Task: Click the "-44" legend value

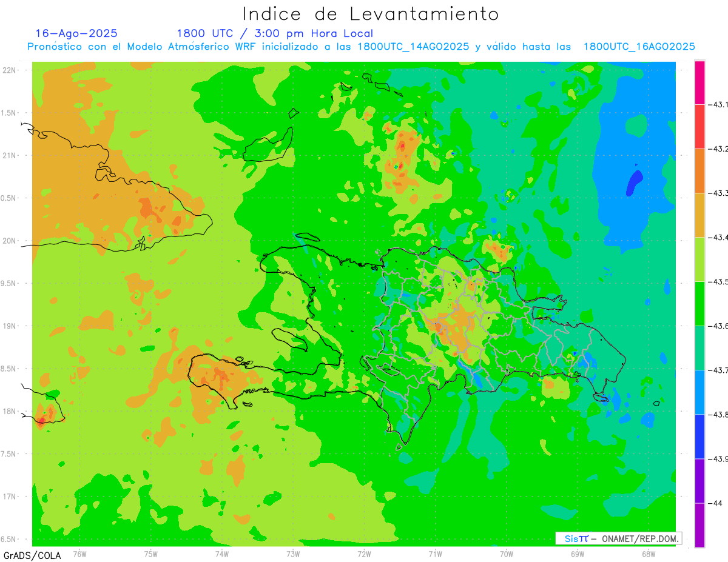Action: pos(716,503)
